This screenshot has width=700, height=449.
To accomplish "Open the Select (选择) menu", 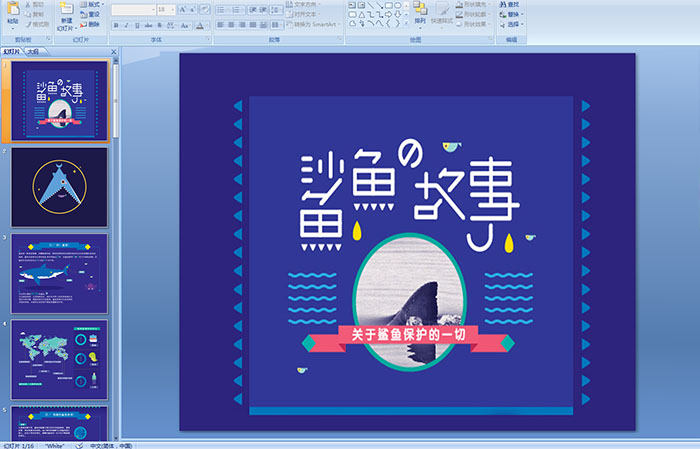I will (511, 24).
